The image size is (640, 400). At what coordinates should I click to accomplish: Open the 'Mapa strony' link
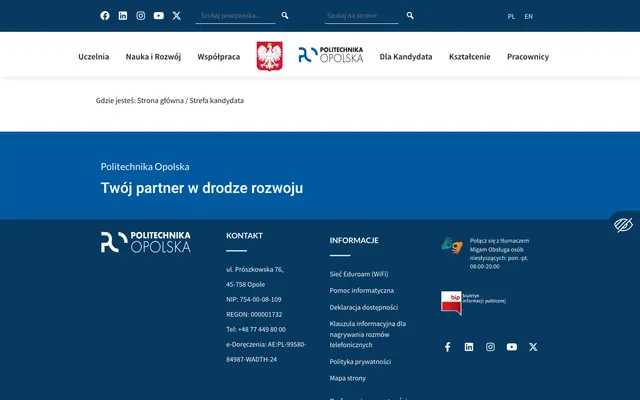[348, 378]
